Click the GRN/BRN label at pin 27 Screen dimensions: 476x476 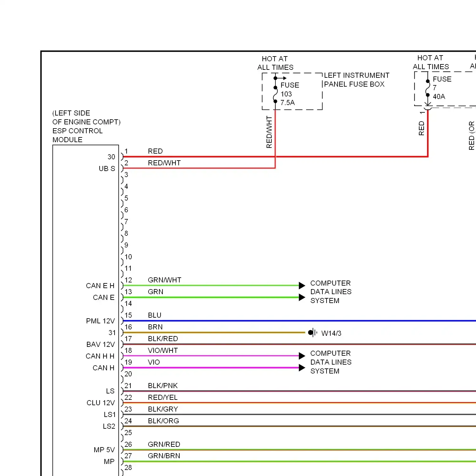tap(164, 456)
